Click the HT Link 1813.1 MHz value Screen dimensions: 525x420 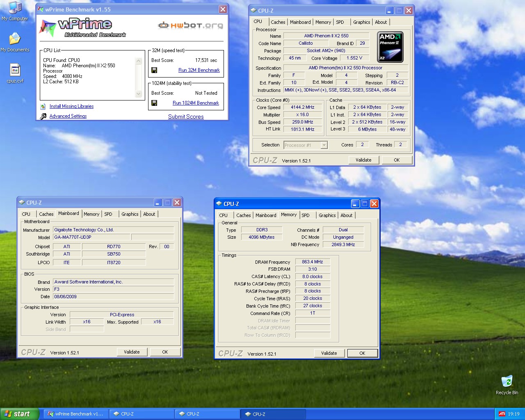[303, 129]
